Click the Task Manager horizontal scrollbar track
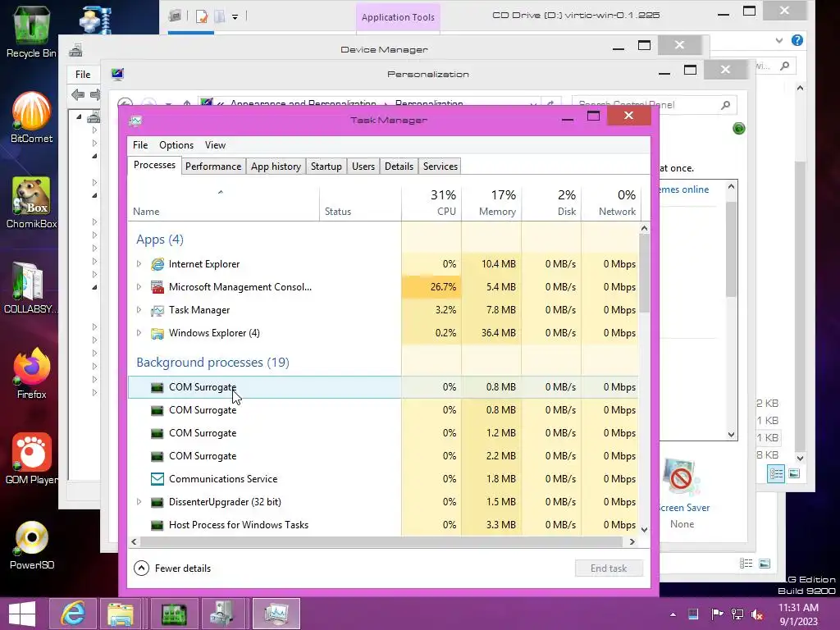 [383, 541]
